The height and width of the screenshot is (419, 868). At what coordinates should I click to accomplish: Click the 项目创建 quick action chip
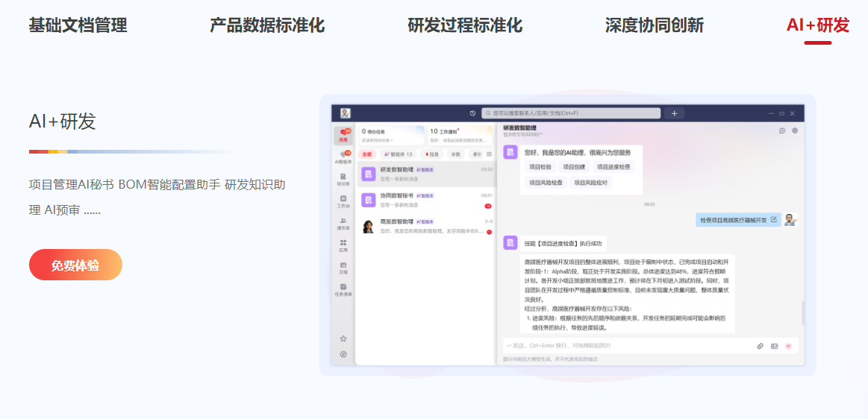(x=573, y=166)
